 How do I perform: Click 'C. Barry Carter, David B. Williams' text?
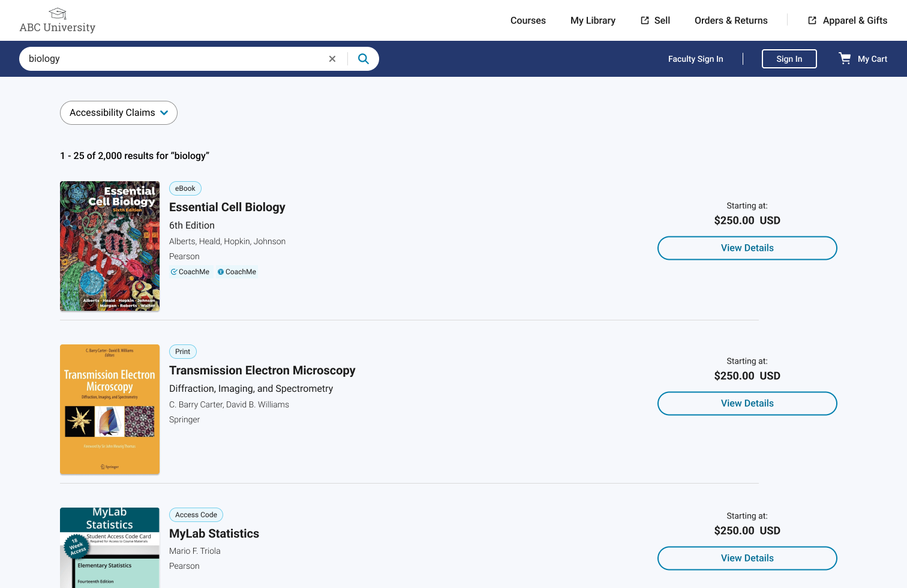229,404
